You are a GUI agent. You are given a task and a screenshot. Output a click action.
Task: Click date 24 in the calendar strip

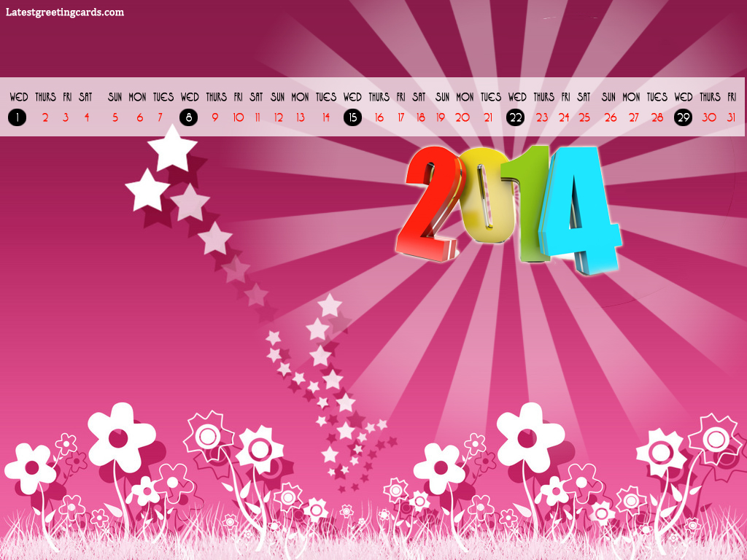click(564, 117)
